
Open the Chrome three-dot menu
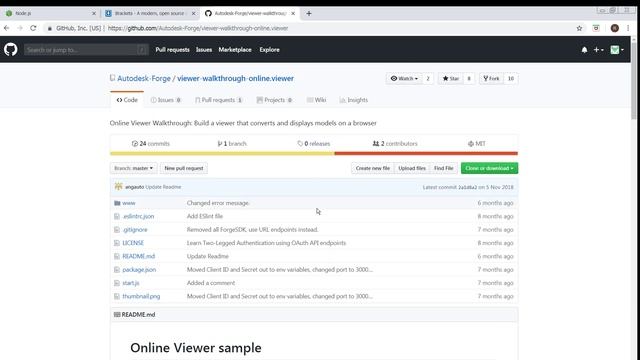pos(628,28)
